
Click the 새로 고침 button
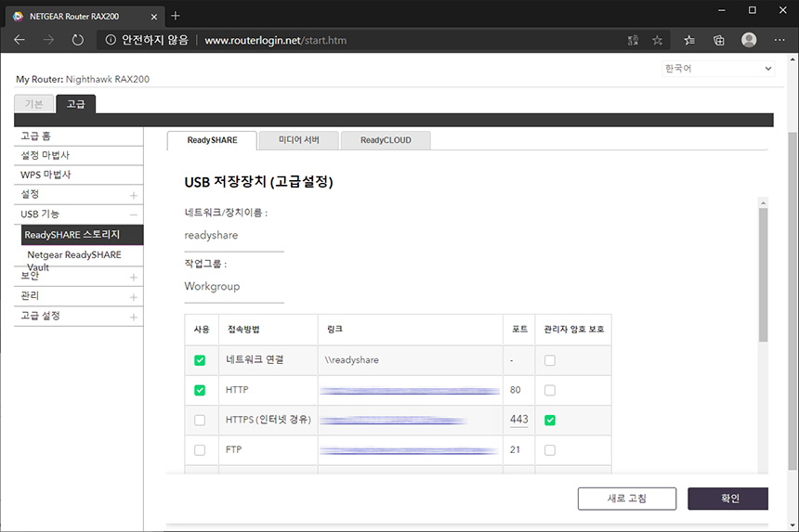pyautogui.click(x=627, y=499)
